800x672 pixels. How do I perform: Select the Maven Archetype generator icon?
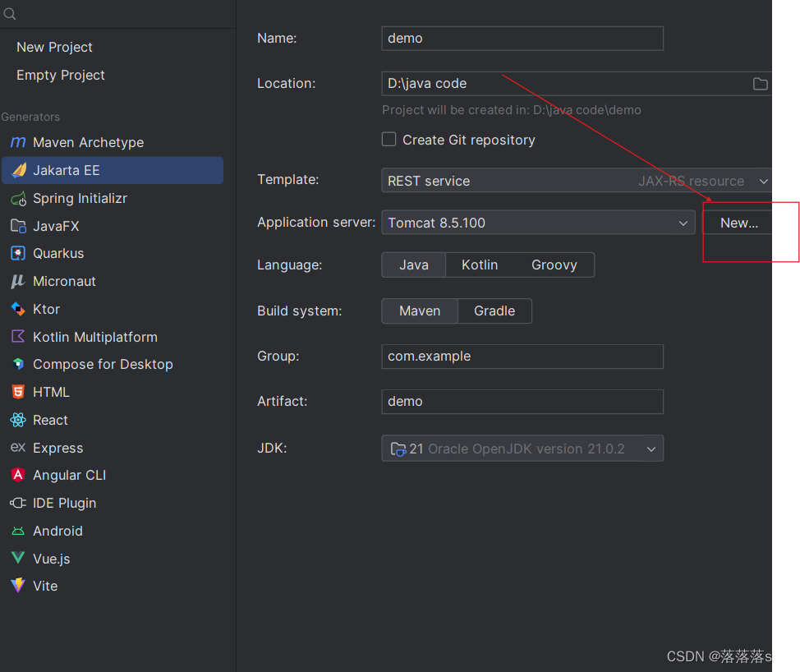pos(18,142)
